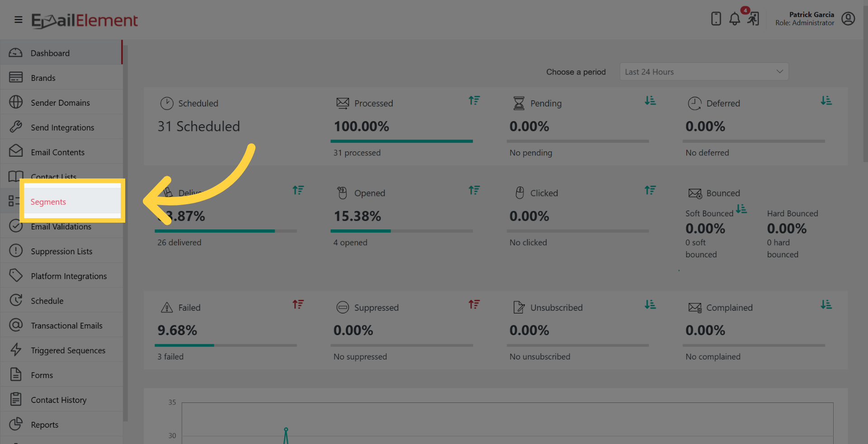The width and height of the screenshot is (868, 444).
Task: Click the "Role: Administrator" text
Action: tap(805, 23)
